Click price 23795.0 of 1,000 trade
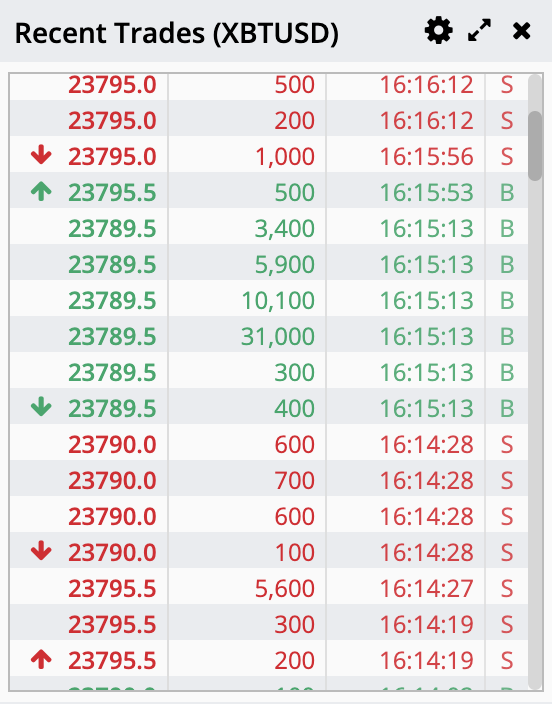Screen dimensions: 552x704 tap(112, 157)
